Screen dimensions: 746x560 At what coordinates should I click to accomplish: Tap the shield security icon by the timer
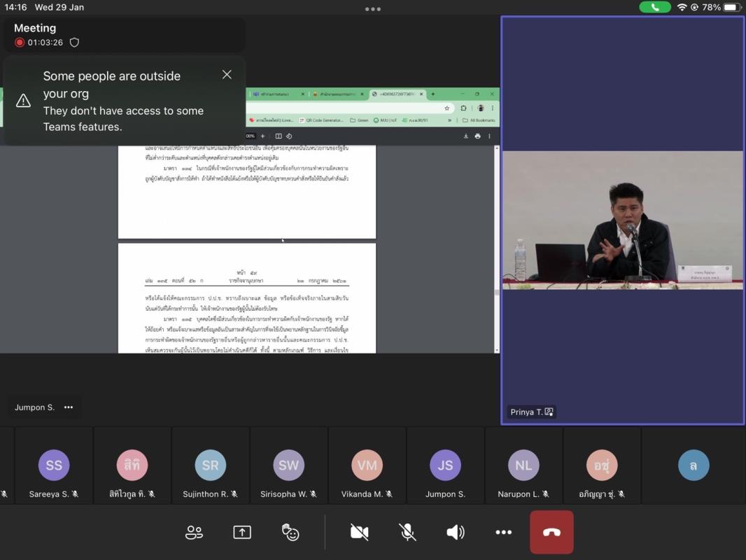[75, 42]
